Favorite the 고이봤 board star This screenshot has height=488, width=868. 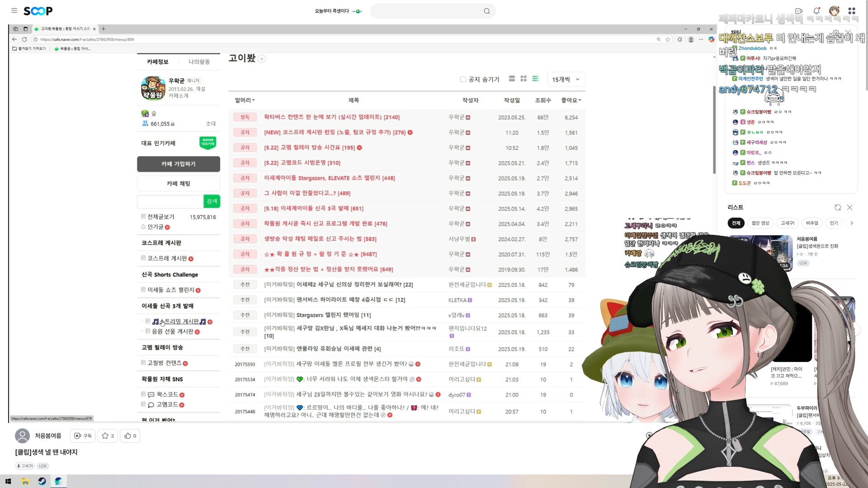262,59
